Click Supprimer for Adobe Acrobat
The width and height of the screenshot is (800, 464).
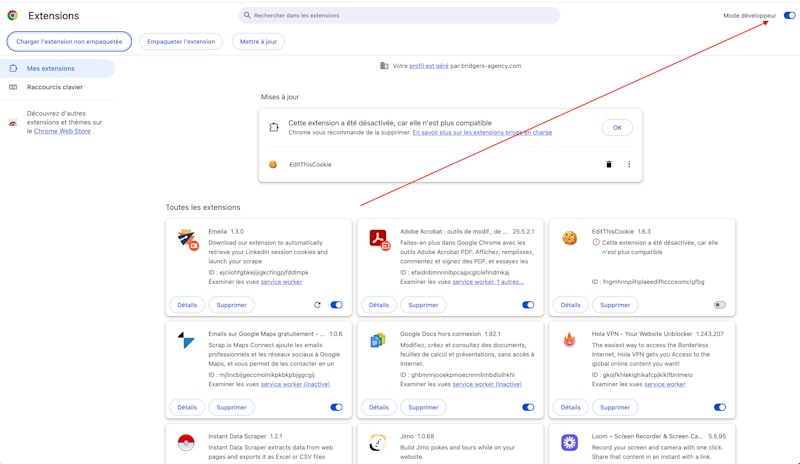423,305
